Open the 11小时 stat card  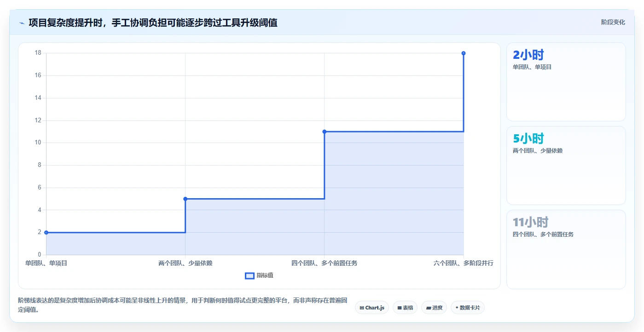(566, 250)
